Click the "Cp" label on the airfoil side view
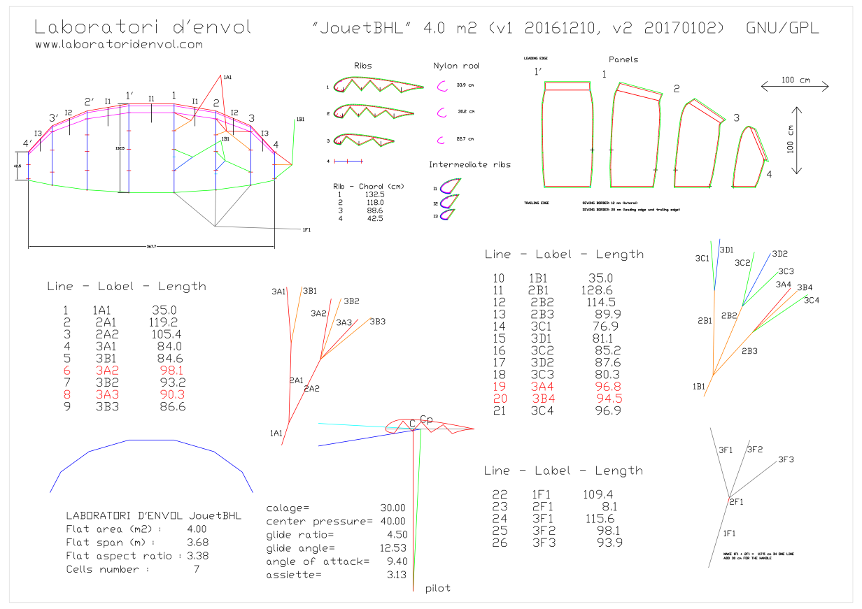Image resolution: width=862 pixels, height=609 pixels. (426, 420)
